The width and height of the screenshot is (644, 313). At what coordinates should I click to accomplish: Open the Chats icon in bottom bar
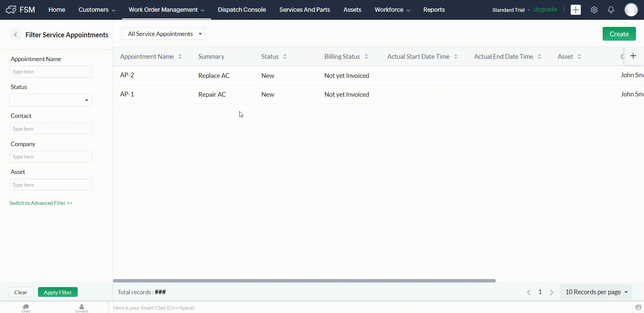26,307
